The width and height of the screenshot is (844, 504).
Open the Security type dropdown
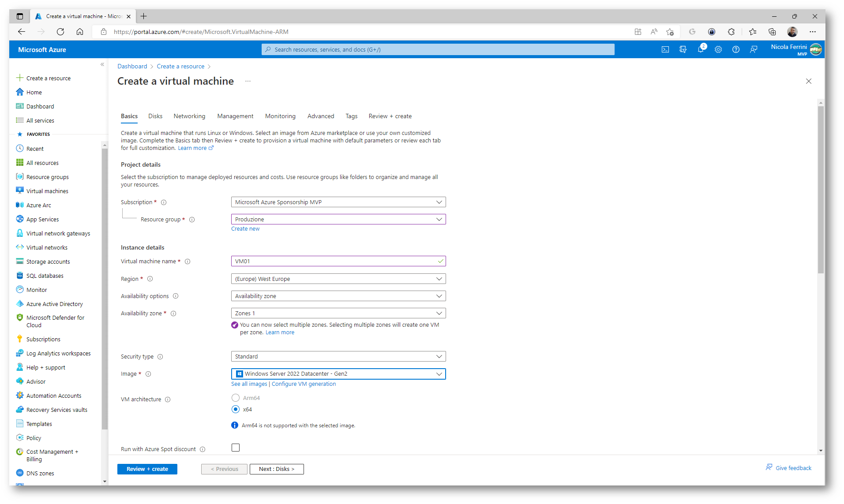tap(338, 356)
